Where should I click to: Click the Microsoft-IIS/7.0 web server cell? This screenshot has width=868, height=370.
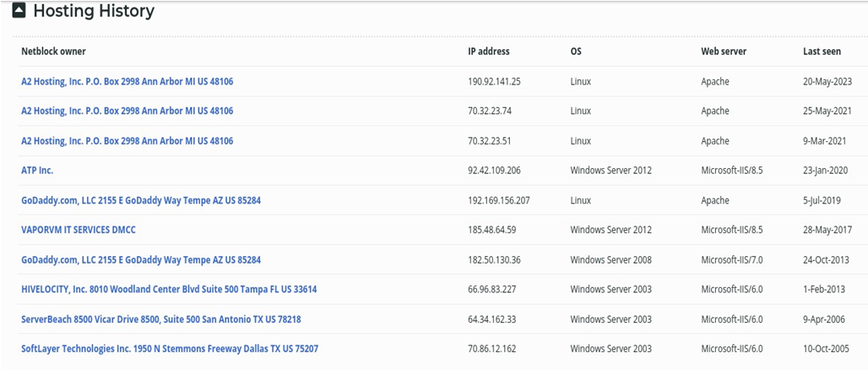732,260
